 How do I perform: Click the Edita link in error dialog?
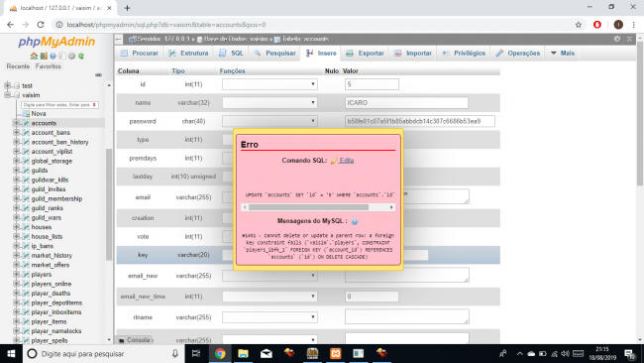tap(346, 161)
